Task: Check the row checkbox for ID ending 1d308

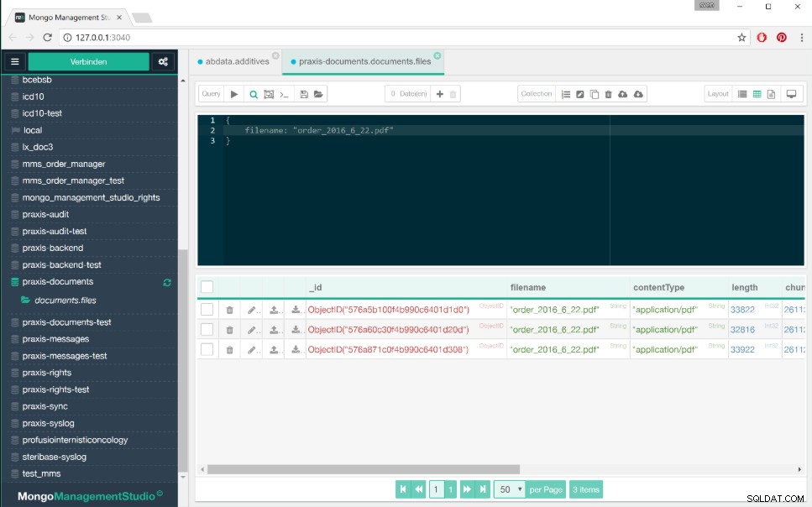Action: click(x=207, y=349)
